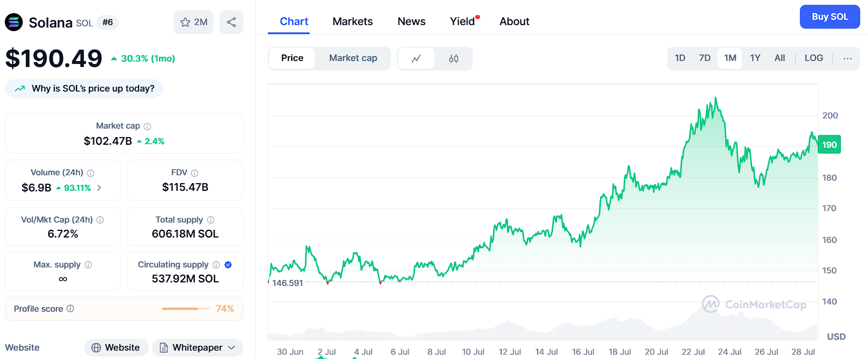Click the 6.72% Vol/Mkt Cap value
868x359 pixels.
(x=63, y=234)
